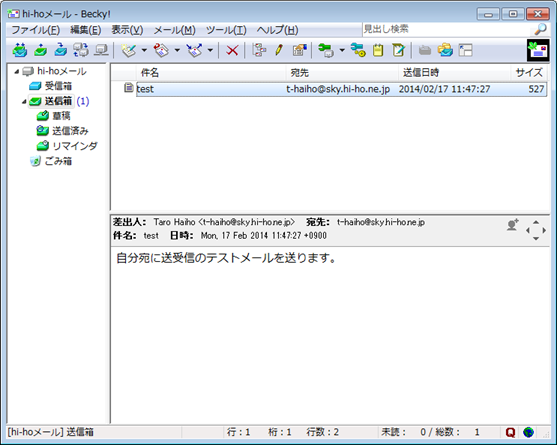Click the compose new mail icon

pyautogui.click(x=129, y=50)
